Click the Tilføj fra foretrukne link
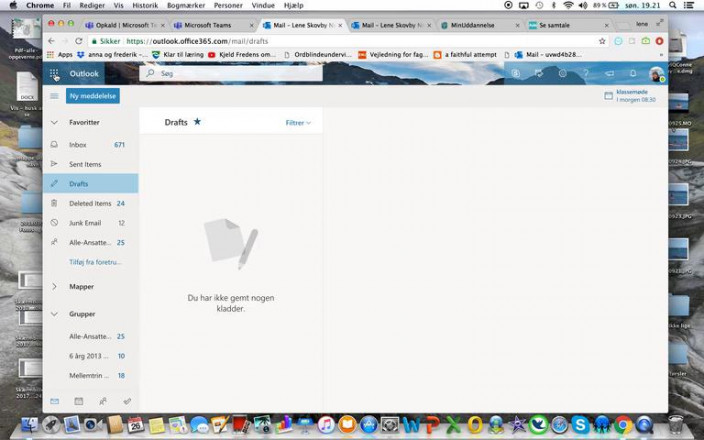 pyautogui.click(x=95, y=262)
